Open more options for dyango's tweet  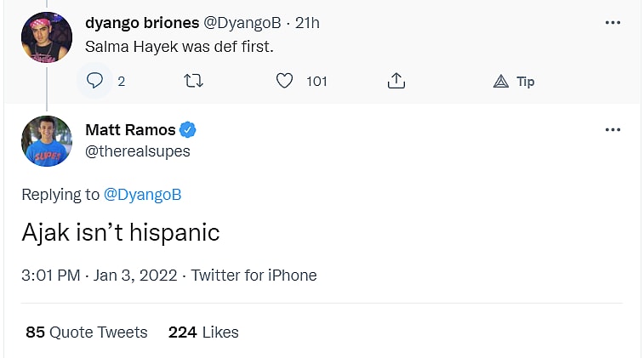pyautogui.click(x=613, y=23)
